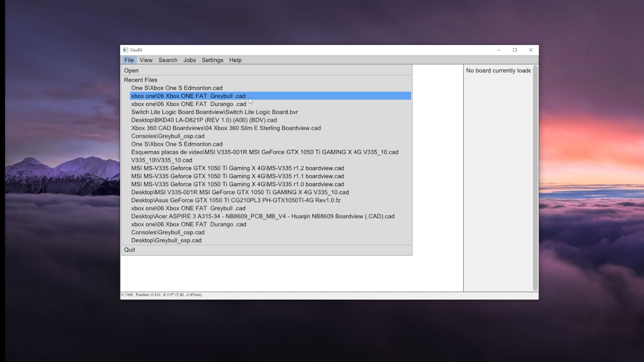The height and width of the screenshot is (362, 644).
Task: Open Desktop\MSI V335-001R GTX 1050 Ti entry
Action: (270, 192)
